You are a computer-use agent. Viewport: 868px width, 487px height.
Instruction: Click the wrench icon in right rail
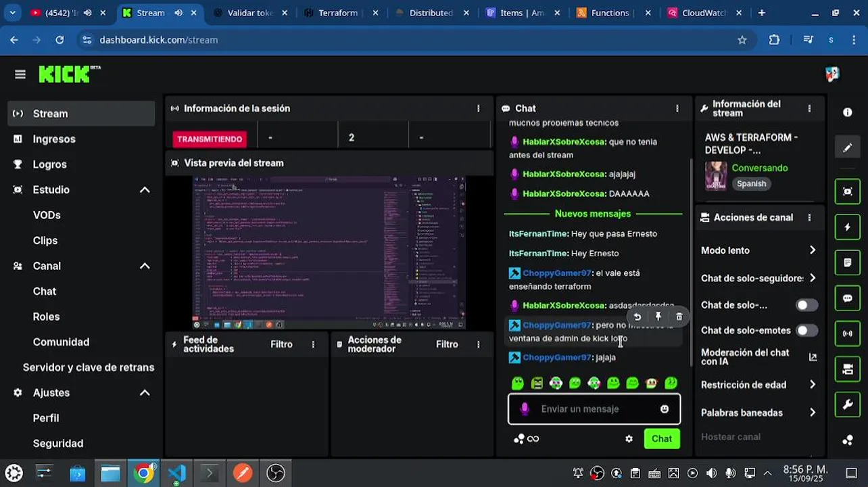pos(848,404)
